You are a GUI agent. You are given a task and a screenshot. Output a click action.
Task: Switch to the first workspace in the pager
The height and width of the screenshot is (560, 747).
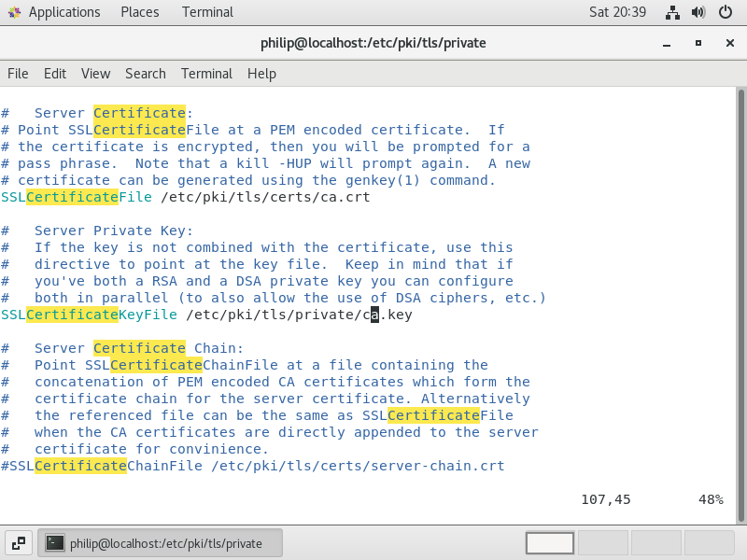[550, 543]
